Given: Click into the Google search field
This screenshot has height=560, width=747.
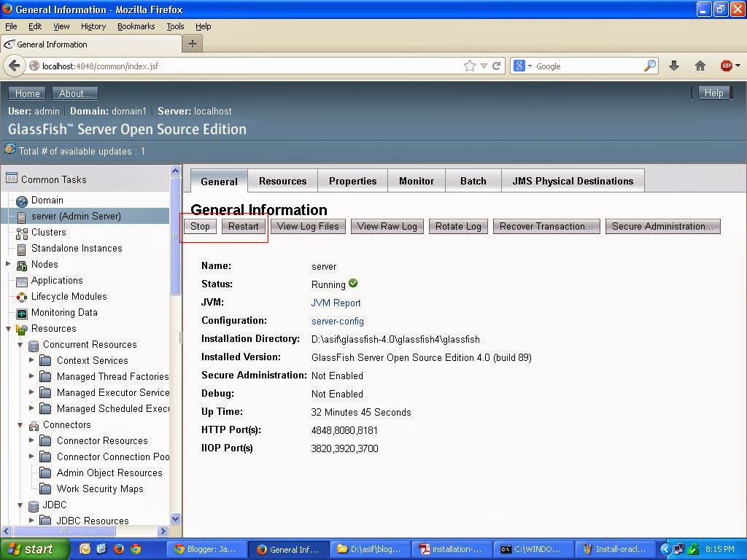Looking at the screenshot, I should (589, 66).
